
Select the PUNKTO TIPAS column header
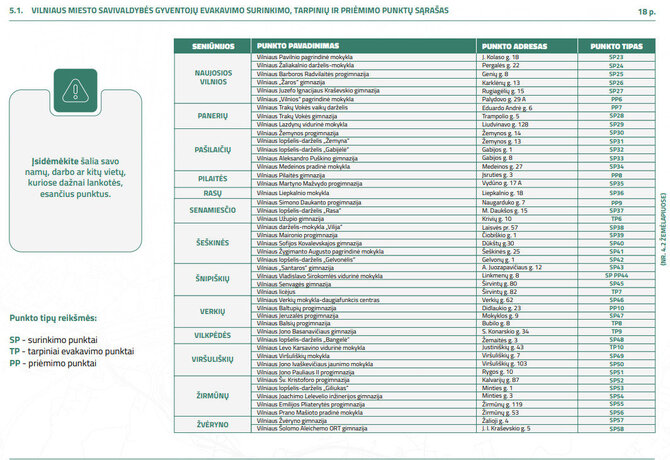click(616, 46)
